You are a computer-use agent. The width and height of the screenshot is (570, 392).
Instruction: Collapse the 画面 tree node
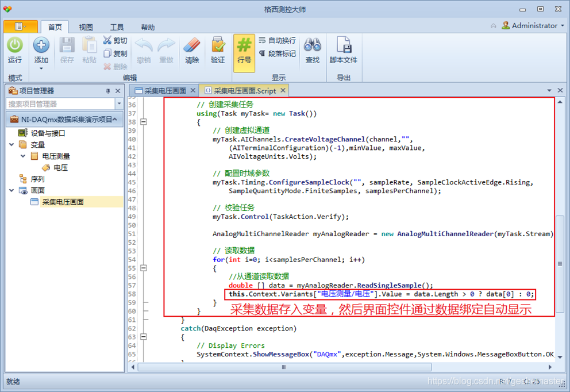(11, 191)
